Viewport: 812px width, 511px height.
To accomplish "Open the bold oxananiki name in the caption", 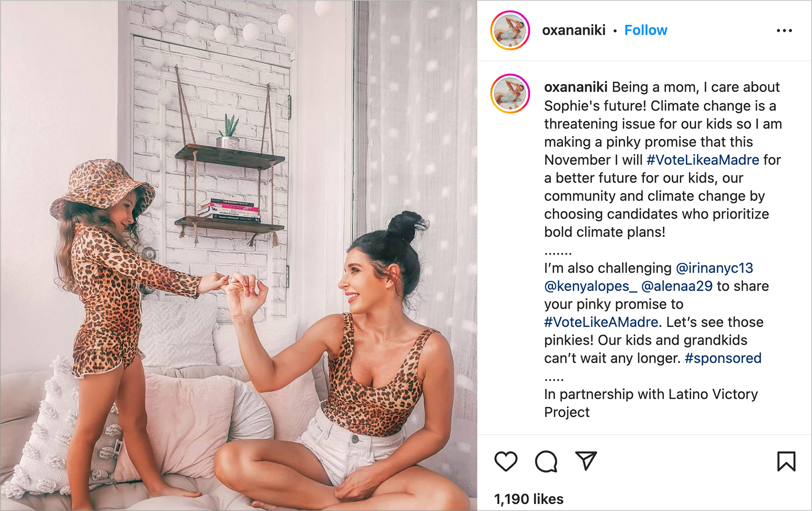I will point(576,87).
